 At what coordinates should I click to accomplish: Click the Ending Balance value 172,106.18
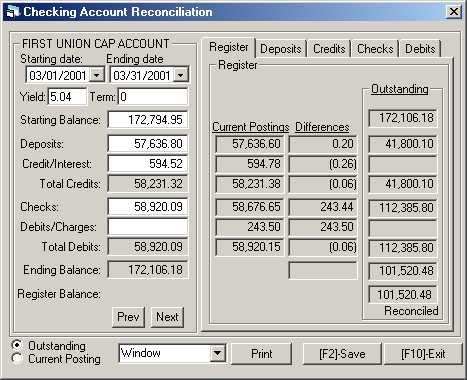click(x=148, y=270)
